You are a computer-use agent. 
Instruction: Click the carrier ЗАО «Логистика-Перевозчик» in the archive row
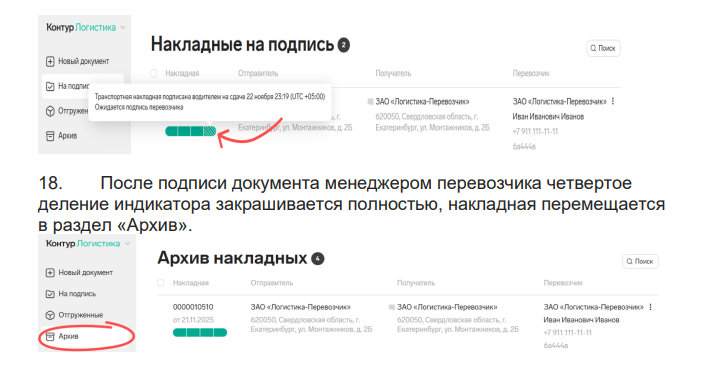(593, 307)
